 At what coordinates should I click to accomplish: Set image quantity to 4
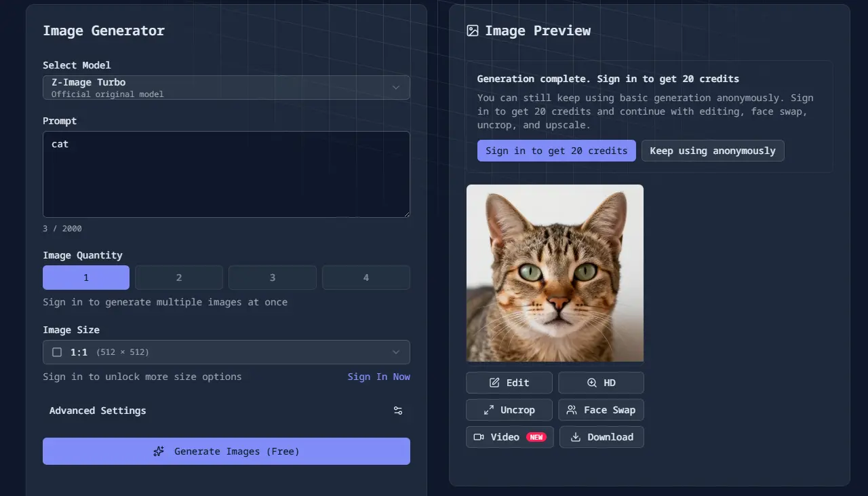pyautogui.click(x=366, y=278)
